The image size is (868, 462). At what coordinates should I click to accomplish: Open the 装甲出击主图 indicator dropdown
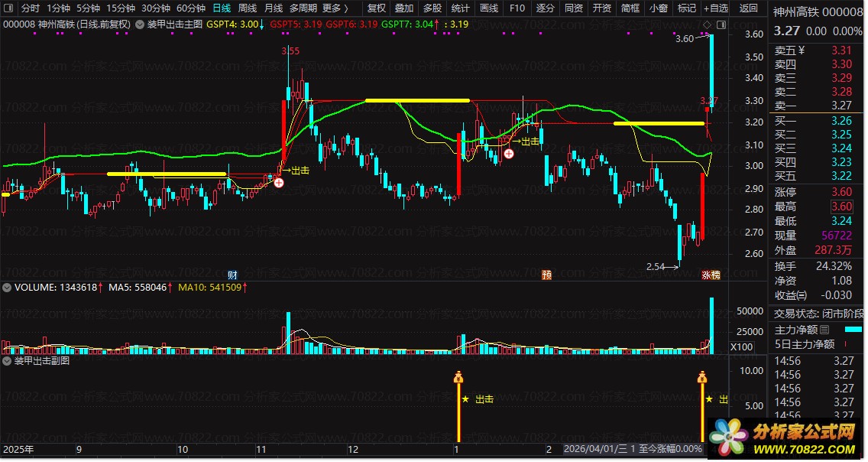click(x=140, y=24)
